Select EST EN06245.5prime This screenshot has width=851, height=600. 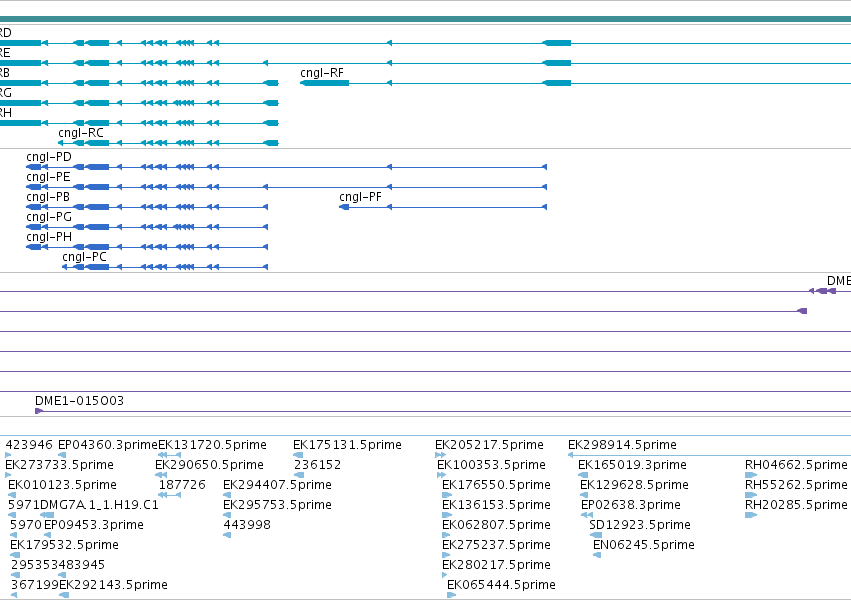(x=644, y=545)
